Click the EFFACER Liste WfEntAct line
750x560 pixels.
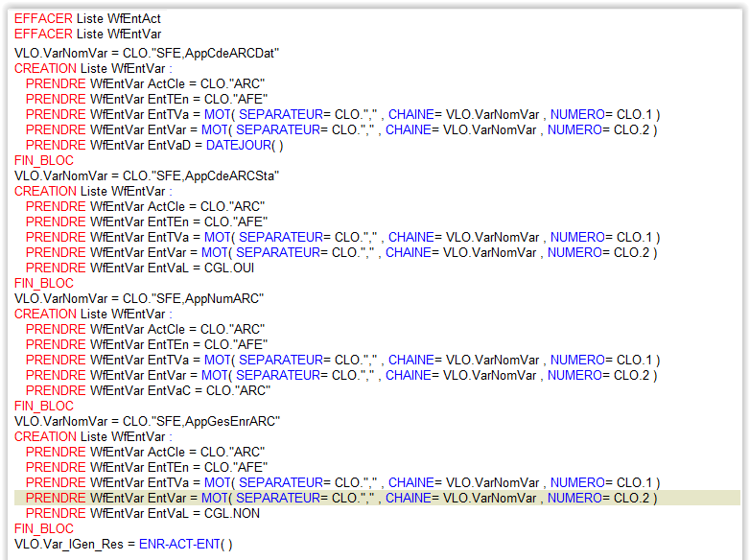pyautogui.click(x=87, y=19)
